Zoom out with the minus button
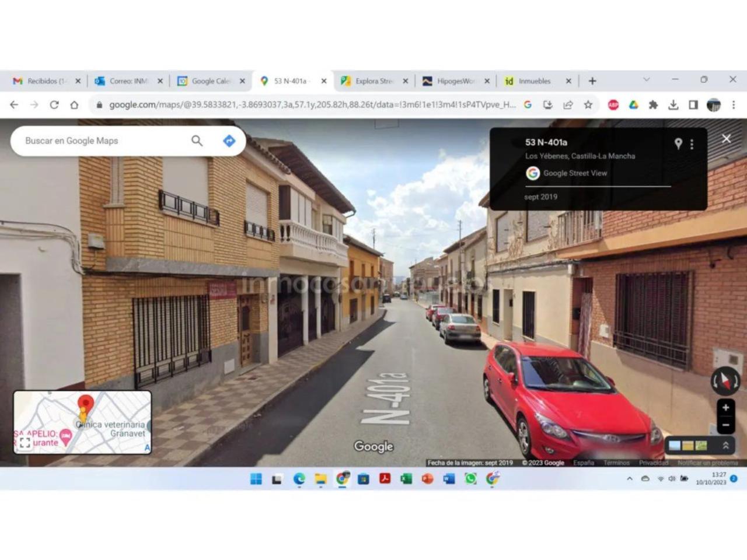Viewport: 747px width, 560px height. point(725,425)
